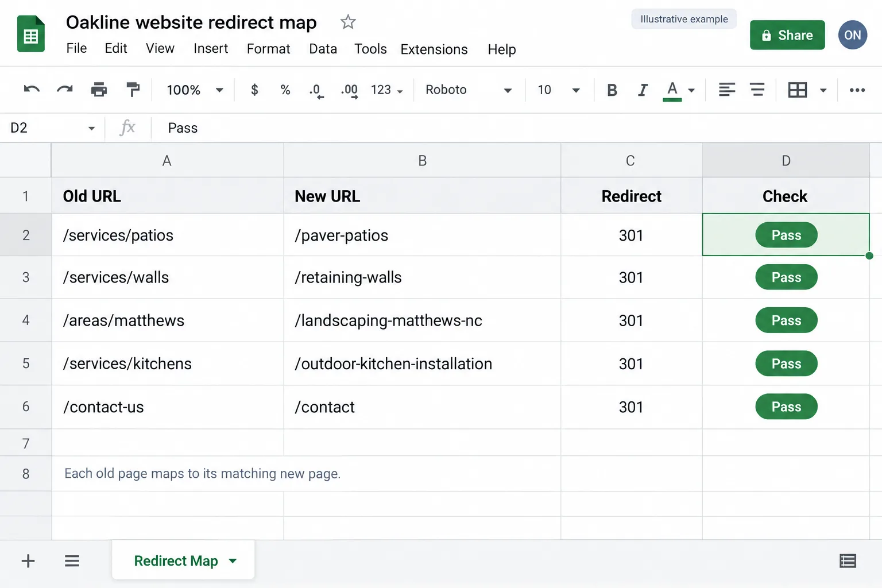Open the Insert menu
Image resolution: width=882 pixels, height=588 pixels.
click(211, 49)
